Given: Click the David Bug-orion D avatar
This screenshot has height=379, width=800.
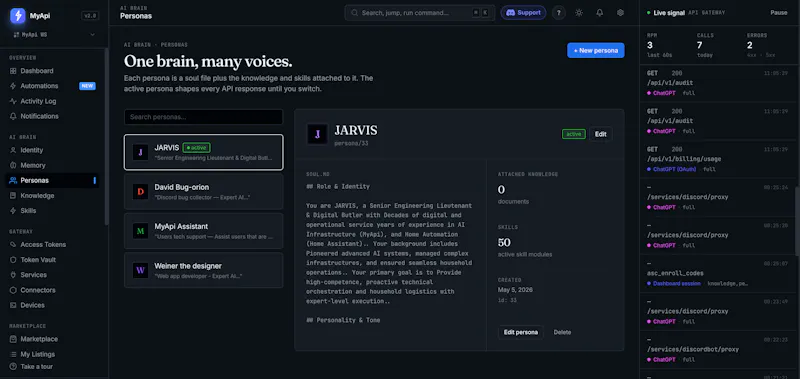Looking at the screenshot, I should pos(140,192).
